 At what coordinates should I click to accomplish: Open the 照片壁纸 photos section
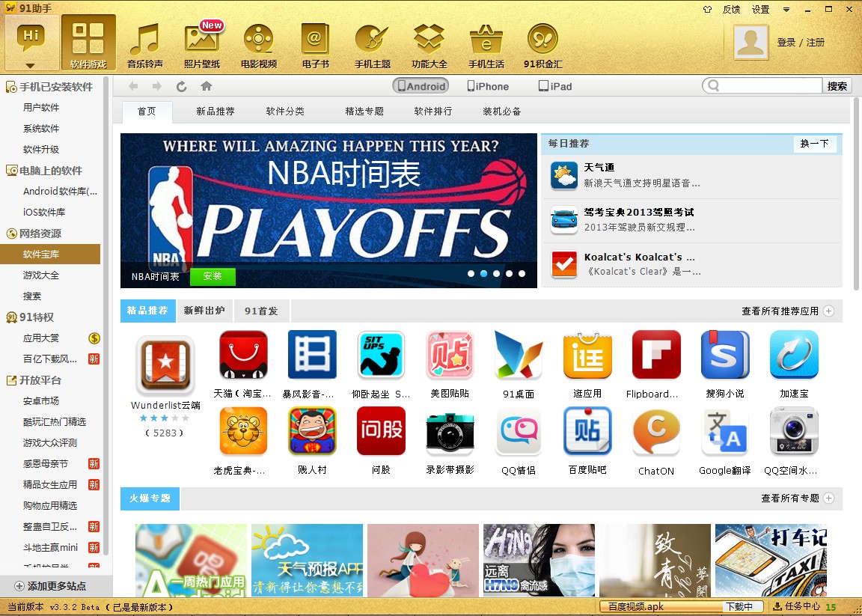click(202, 45)
